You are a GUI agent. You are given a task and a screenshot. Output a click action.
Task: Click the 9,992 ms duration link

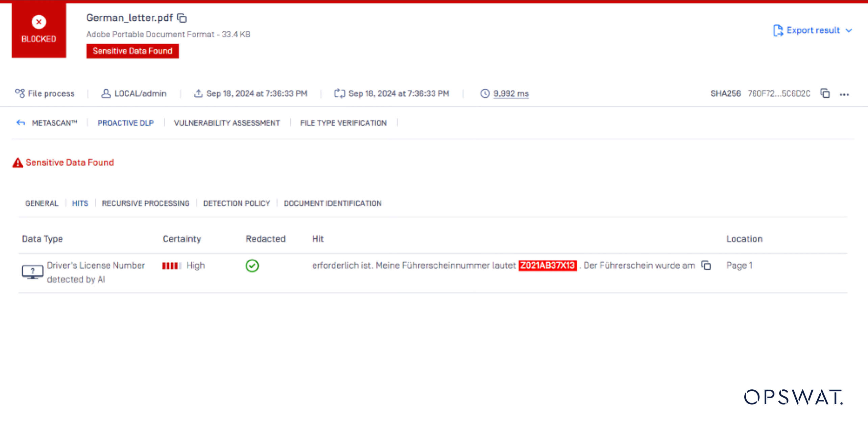511,94
